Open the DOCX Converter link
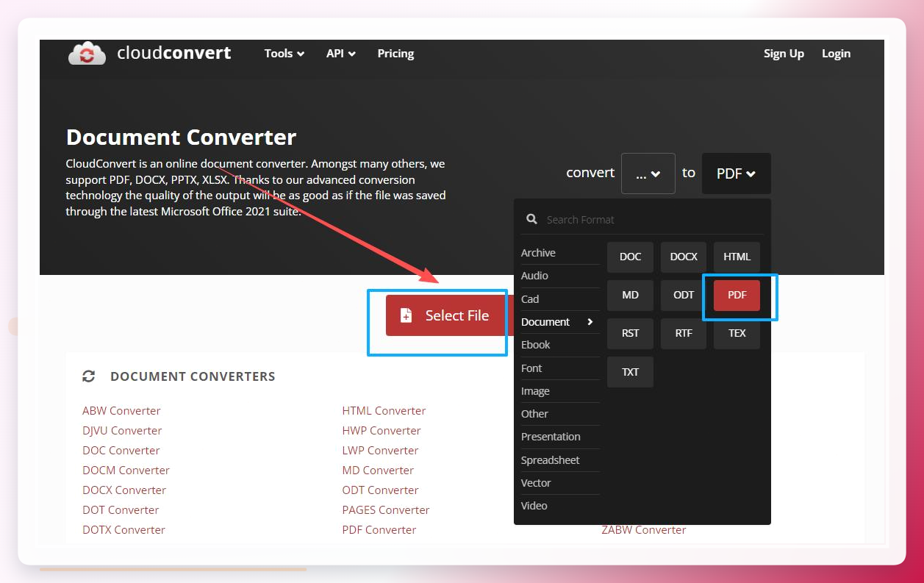 pos(124,490)
